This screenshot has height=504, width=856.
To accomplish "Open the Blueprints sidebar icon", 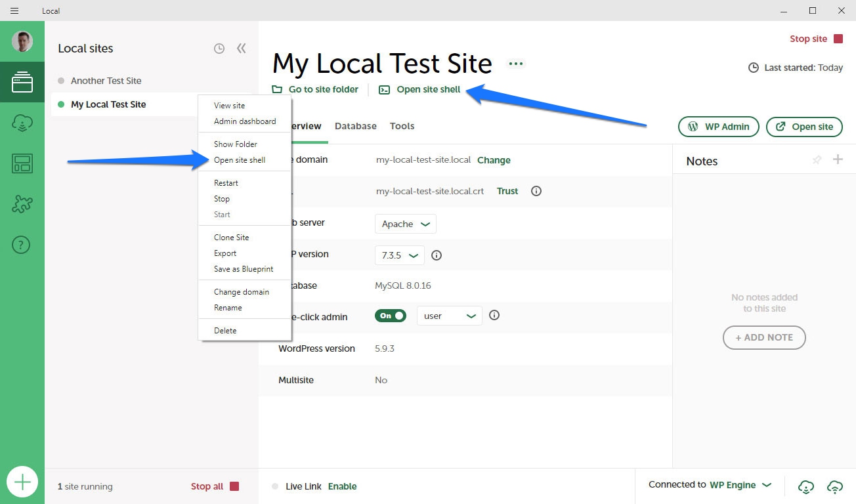I will coord(22,163).
